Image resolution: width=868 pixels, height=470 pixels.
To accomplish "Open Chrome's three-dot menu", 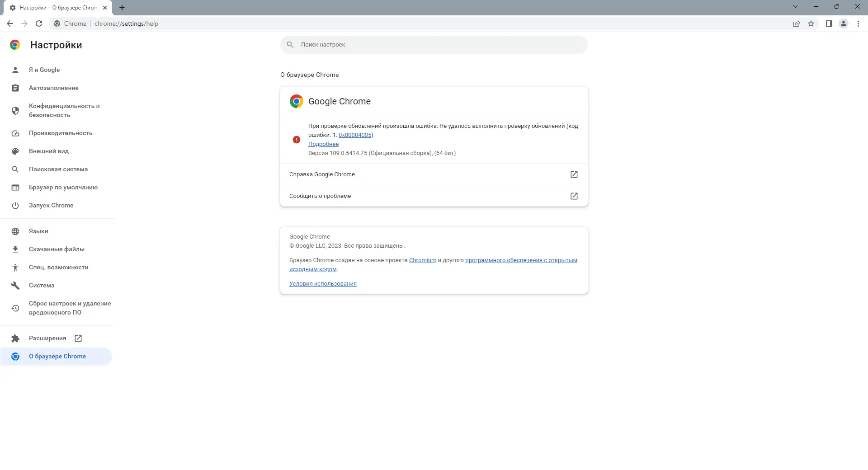I will (858, 23).
